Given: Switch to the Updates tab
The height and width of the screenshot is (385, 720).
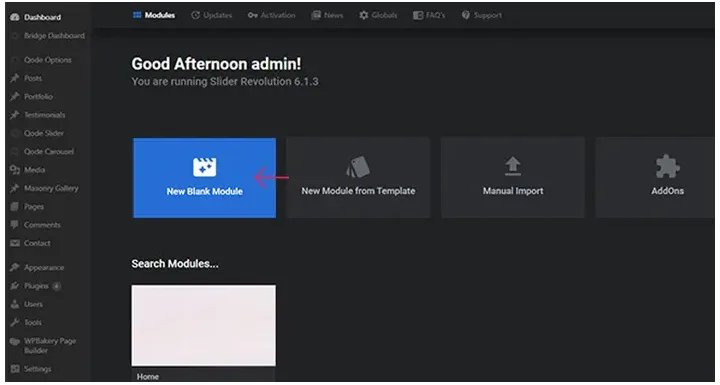Looking at the screenshot, I should point(212,15).
